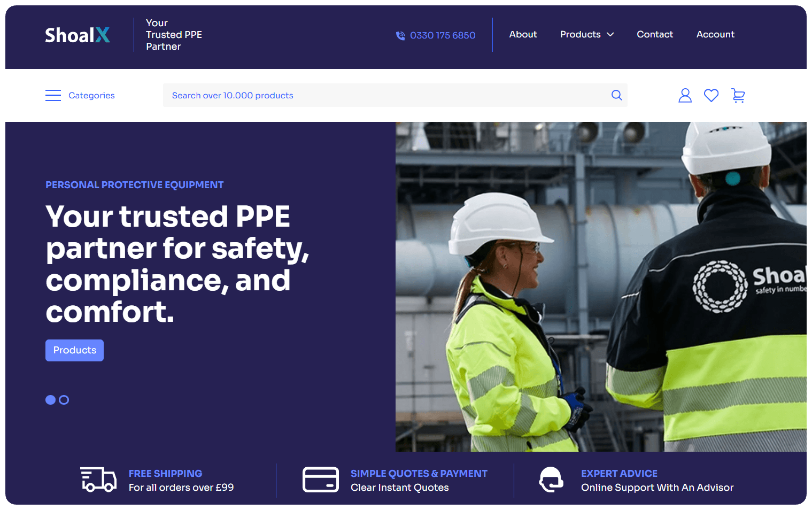Screen dimensions: 812x510
Task: Open the Contact menu item
Action: (655, 35)
